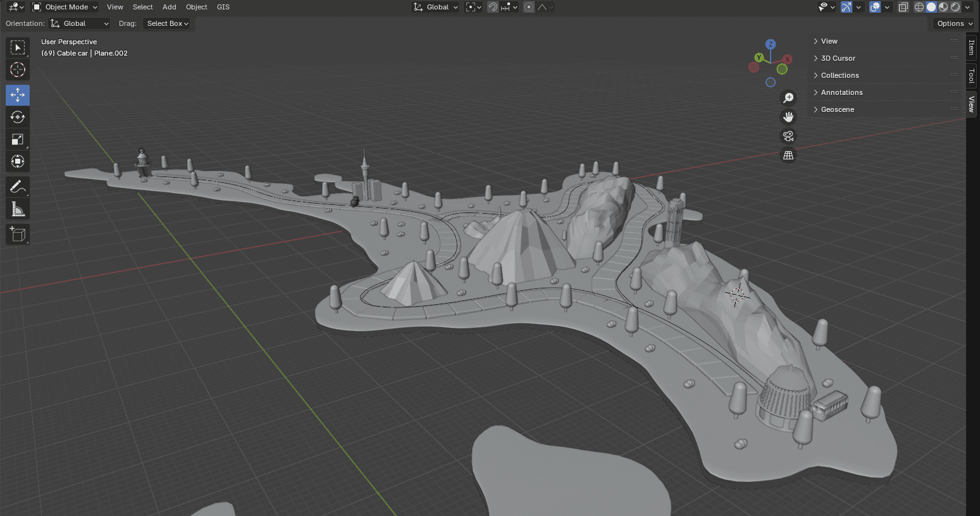
Task: Select the Rotate tool in toolbar
Action: pyautogui.click(x=18, y=117)
